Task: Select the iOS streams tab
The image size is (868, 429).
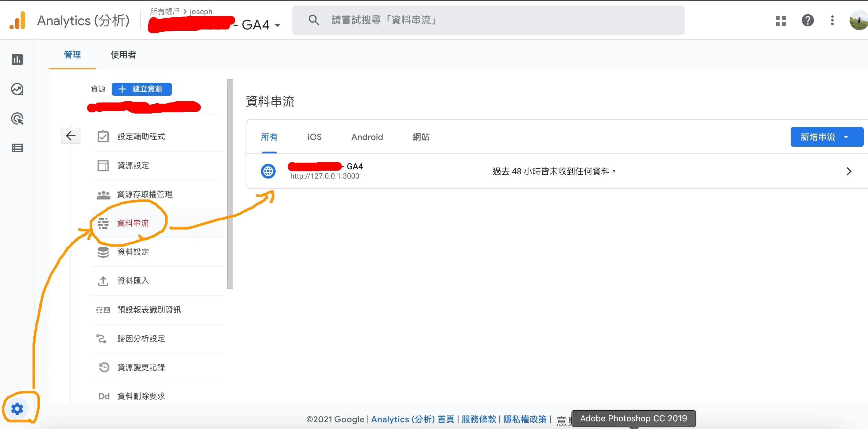Action: point(314,137)
